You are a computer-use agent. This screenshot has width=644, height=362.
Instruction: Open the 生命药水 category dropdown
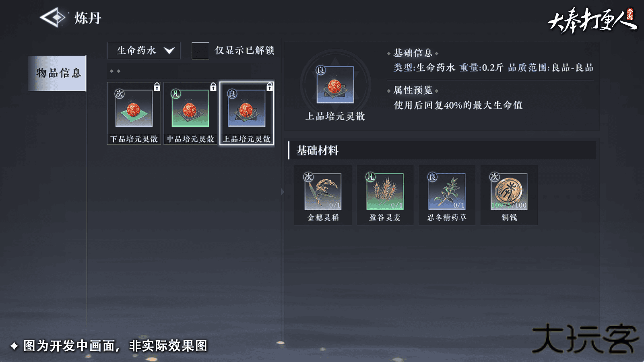pyautogui.click(x=144, y=51)
